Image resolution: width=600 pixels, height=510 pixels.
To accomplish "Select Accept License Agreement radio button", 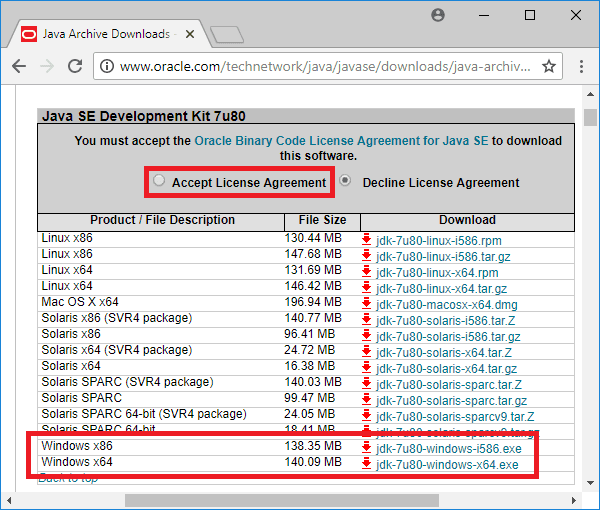I will point(159,180).
